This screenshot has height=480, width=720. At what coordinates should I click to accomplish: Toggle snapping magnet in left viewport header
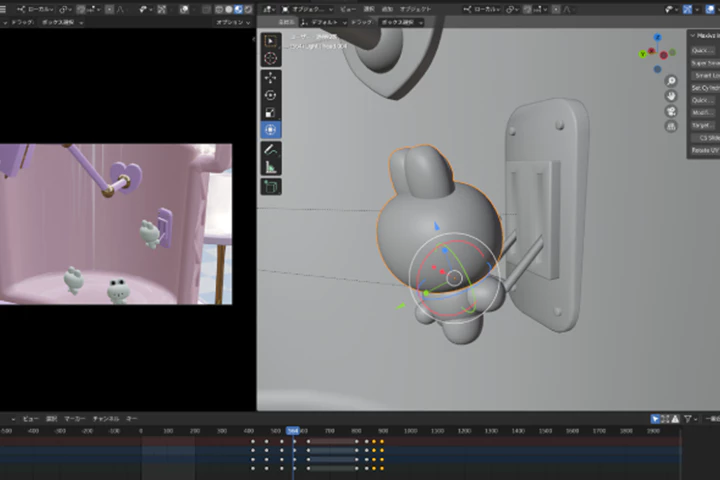point(81,9)
